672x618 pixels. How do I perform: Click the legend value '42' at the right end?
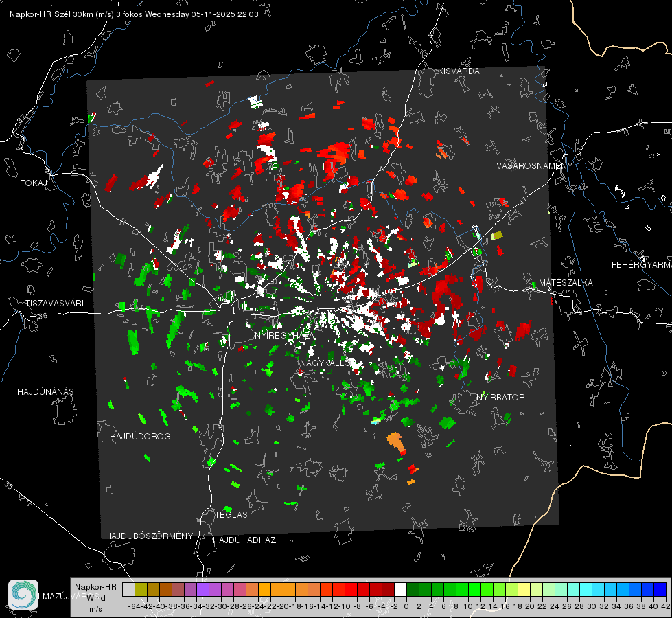(665, 607)
